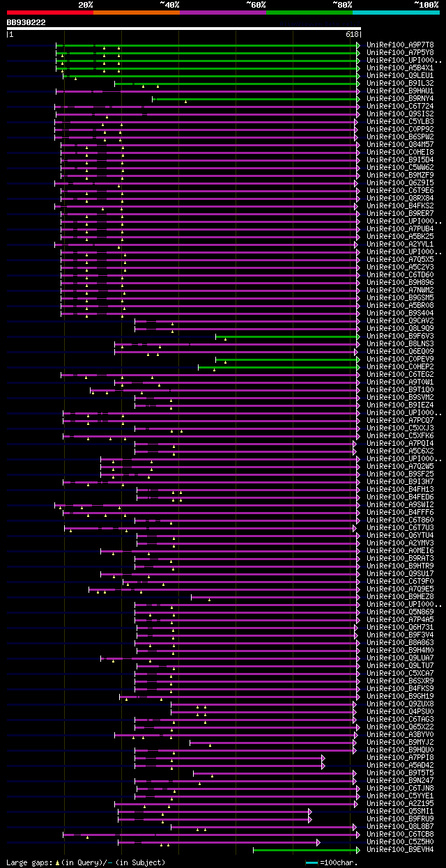Open hit UniRef100_B8LNS3
Viewport: 446px width, 868px height.
(x=400, y=344)
